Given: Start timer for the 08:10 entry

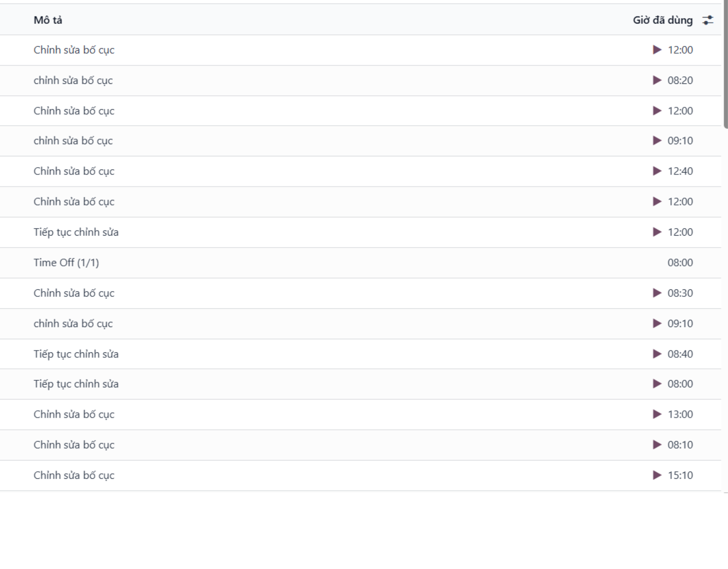Looking at the screenshot, I should [x=657, y=445].
